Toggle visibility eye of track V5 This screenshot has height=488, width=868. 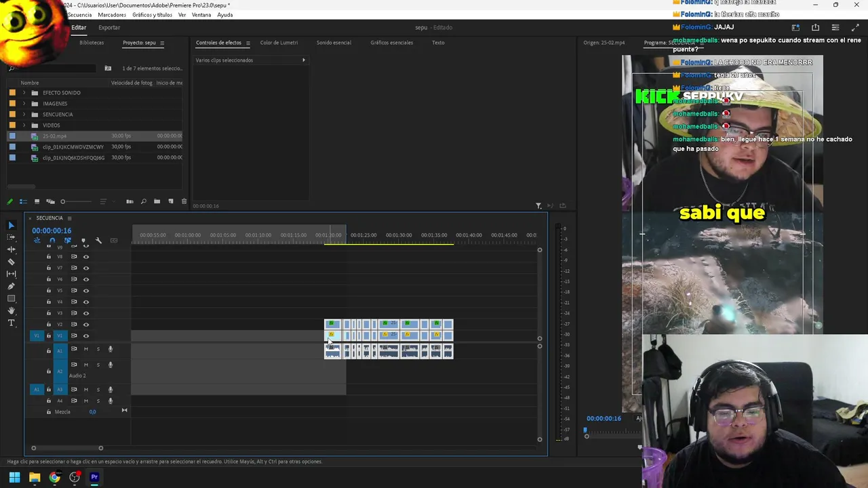[85, 291]
